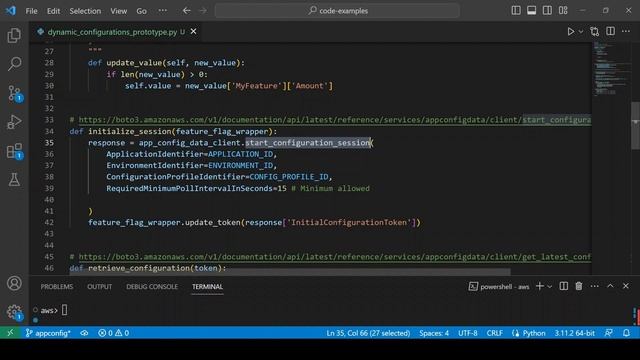Viewport: 640px width, 360px height.
Task: Change encoding via UTF-8
Action: pos(468,333)
